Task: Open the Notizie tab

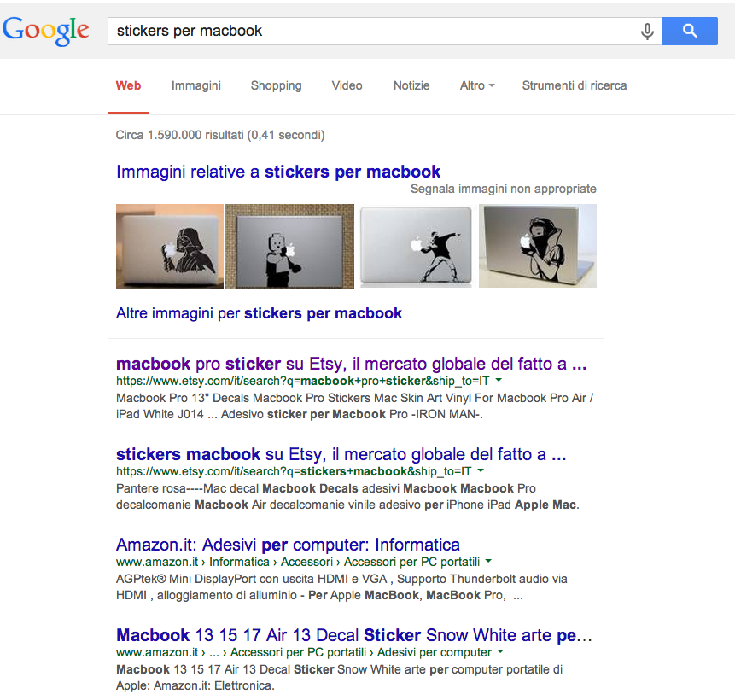Action: click(411, 85)
